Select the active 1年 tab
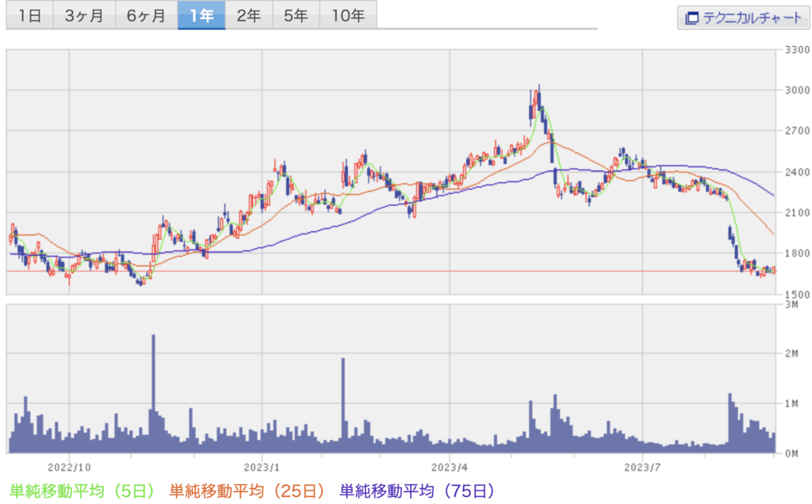 201,16
